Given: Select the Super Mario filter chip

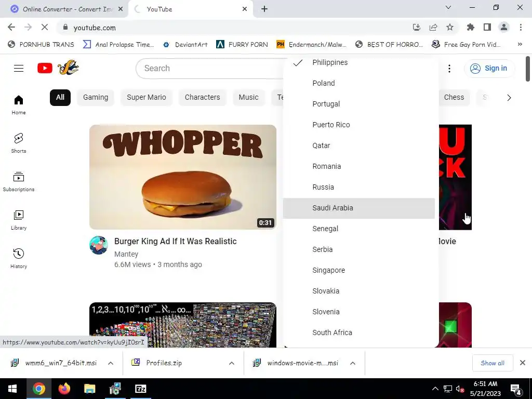Looking at the screenshot, I should point(146,98).
